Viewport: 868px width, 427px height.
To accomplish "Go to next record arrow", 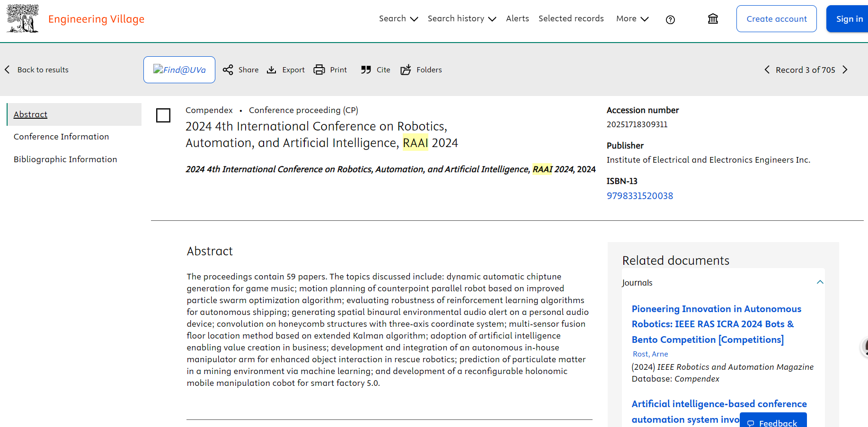I will tap(845, 70).
